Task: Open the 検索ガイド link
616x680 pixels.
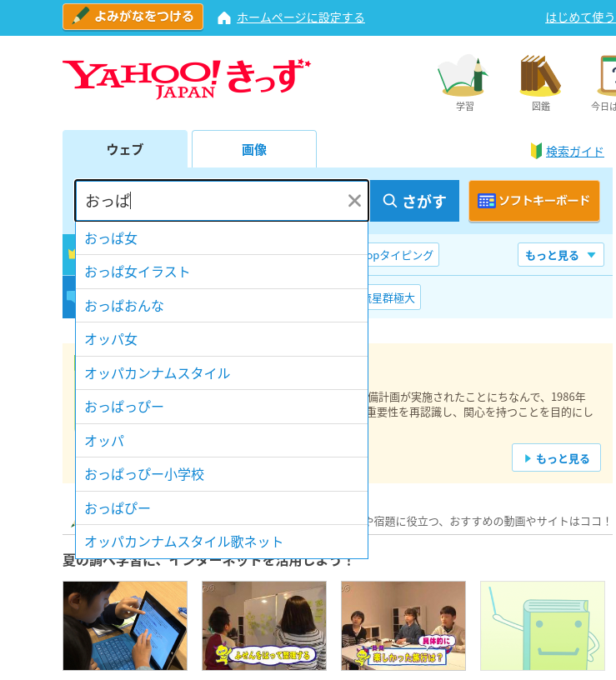Action: 575,152
